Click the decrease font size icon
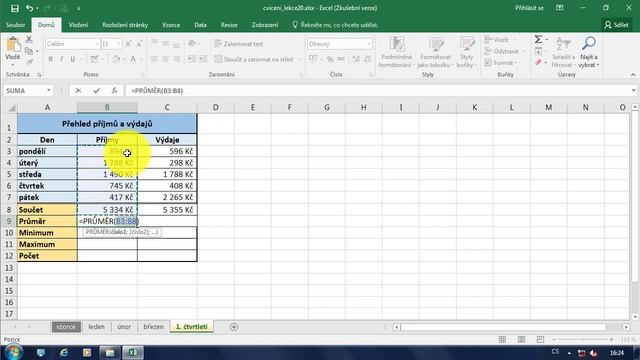 click(x=139, y=44)
